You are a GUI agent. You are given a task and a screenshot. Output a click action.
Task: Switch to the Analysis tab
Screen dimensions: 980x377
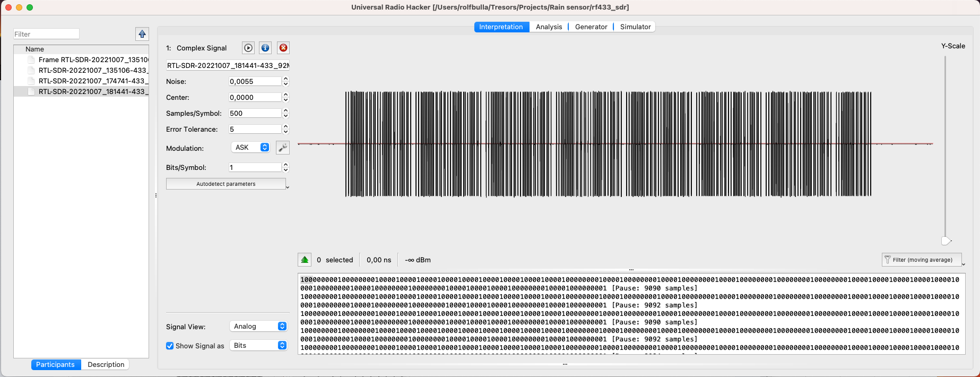[x=549, y=27]
